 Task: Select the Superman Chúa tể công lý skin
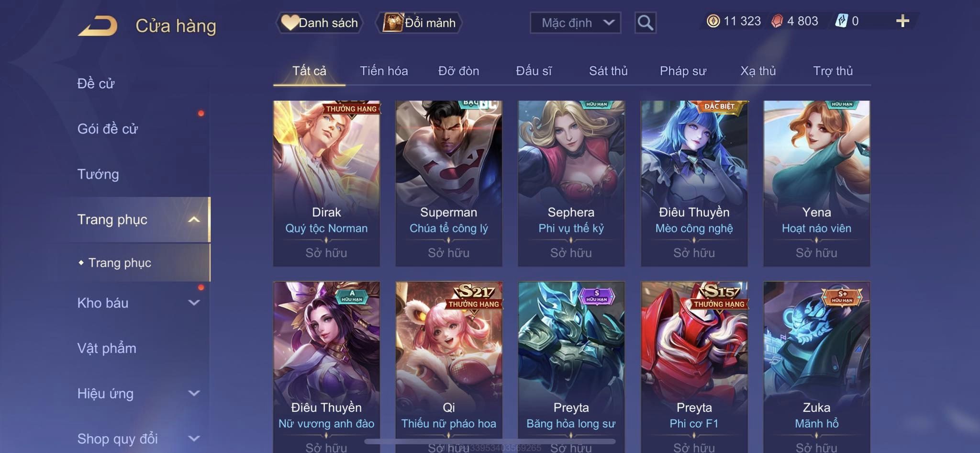[x=449, y=183]
